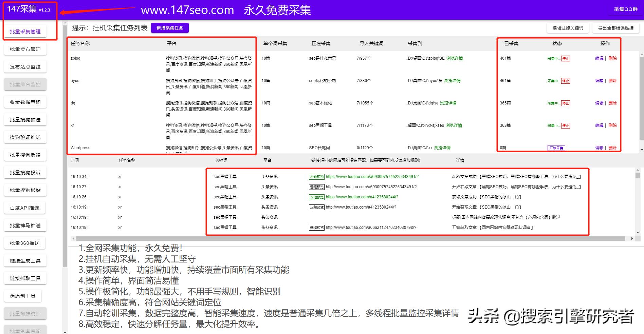Stop collection for the eyou task
The image size is (644, 334).
tap(566, 81)
